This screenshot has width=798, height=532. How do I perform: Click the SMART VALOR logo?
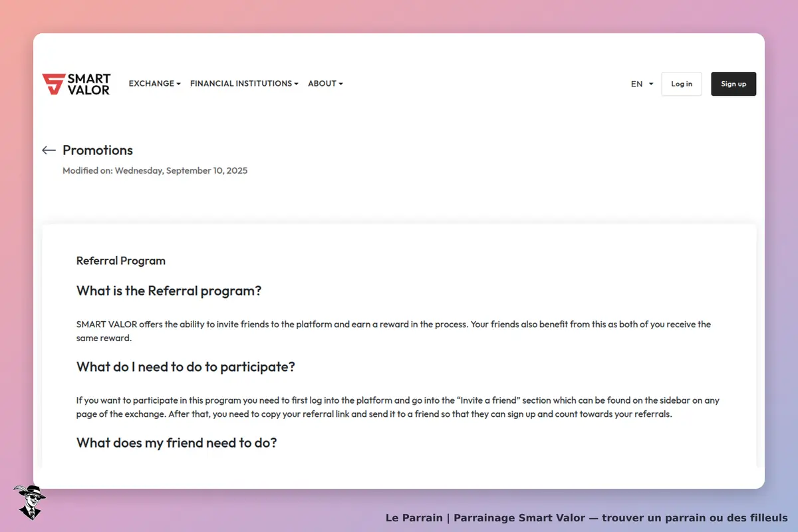tap(76, 84)
